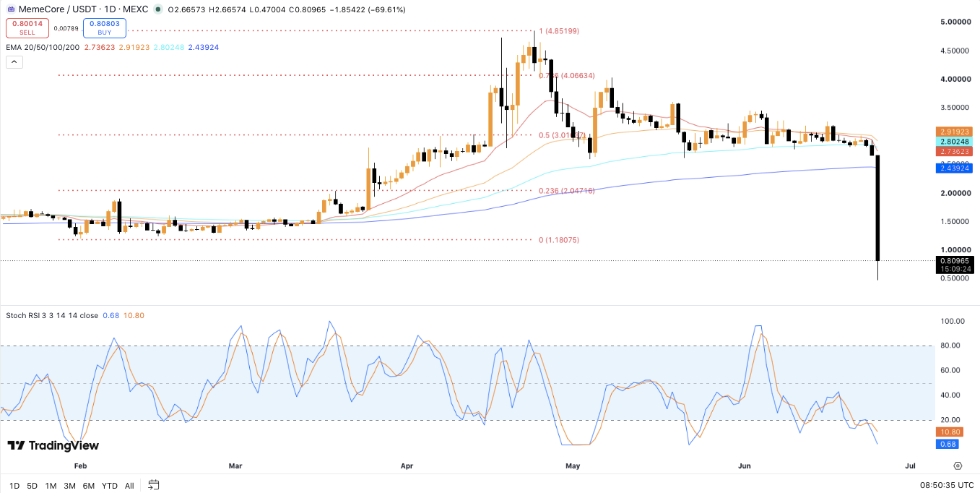Click the green market status dot
Image resolution: width=980 pixels, height=493 pixels.
point(157,10)
